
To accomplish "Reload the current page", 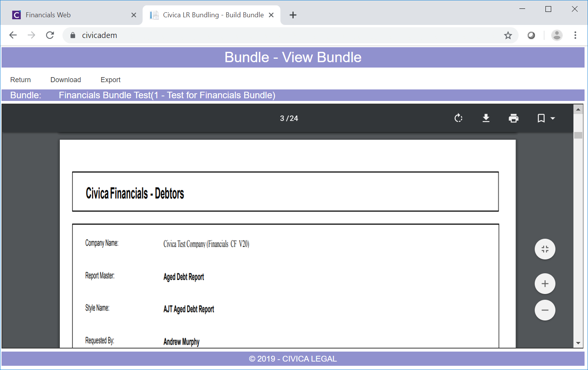I will [x=50, y=35].
